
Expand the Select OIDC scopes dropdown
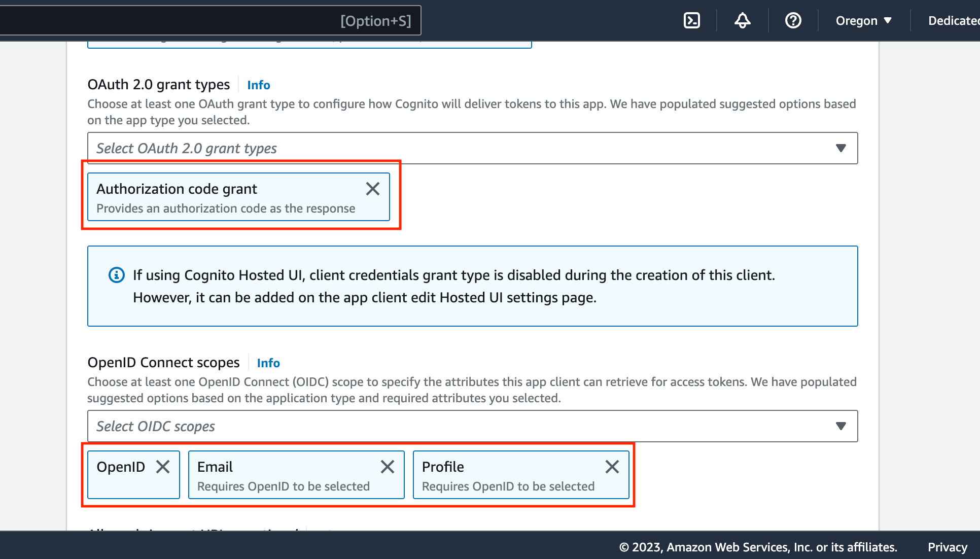click(x=841, y=426)
